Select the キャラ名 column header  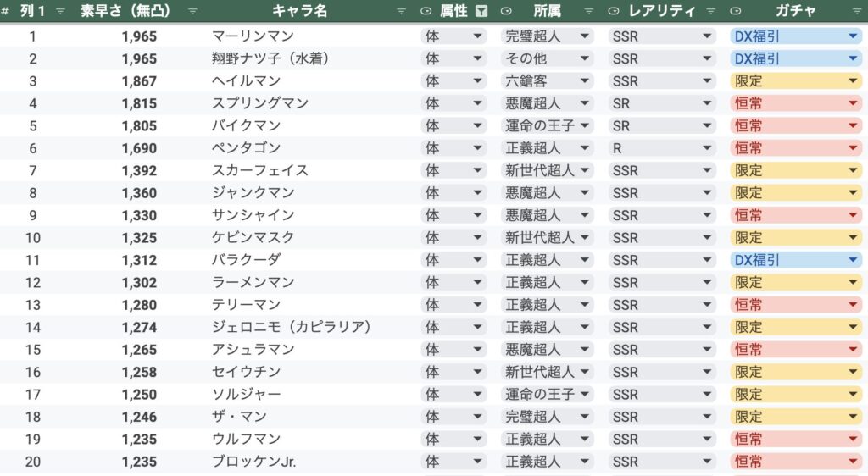[x=299, y=11]
